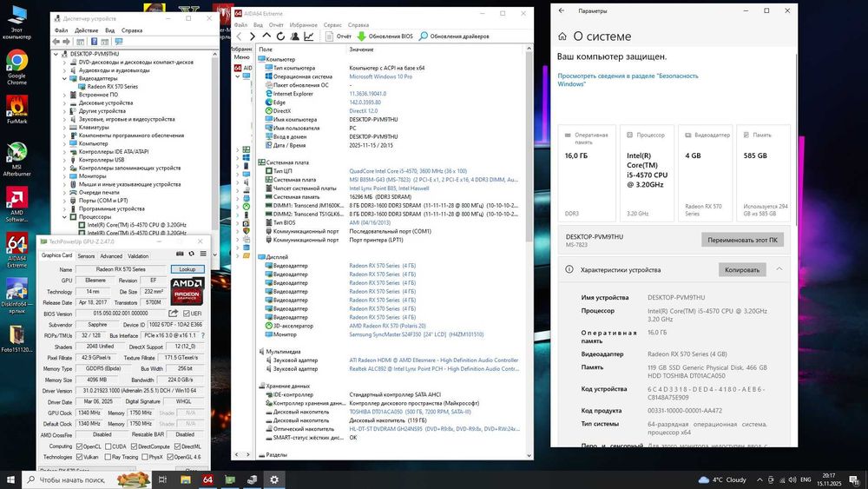Click Device Manager help toolbar icon
This screenshot has height=489, width=868.
[x=94, y=42]
